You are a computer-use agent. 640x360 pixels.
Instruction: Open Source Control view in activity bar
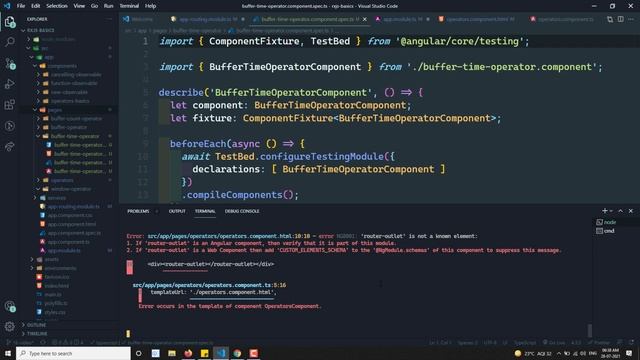(10, 63)
